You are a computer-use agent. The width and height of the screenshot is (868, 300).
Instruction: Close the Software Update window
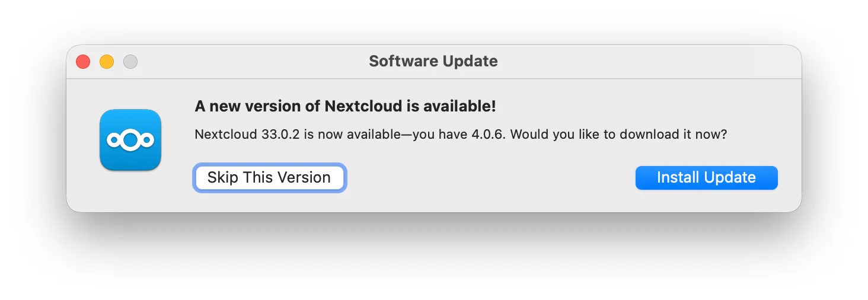(83, 62)
